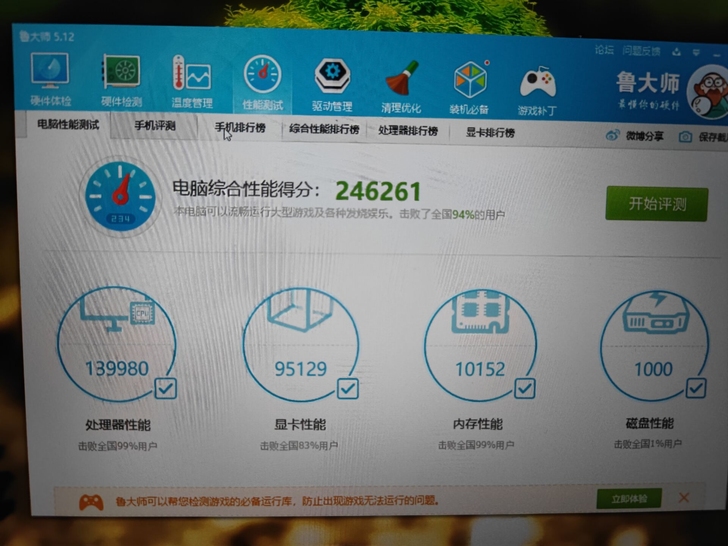Screen dimensions: 728x546
Task: Click the memory score 10152
Action: [x=480, y=370]
